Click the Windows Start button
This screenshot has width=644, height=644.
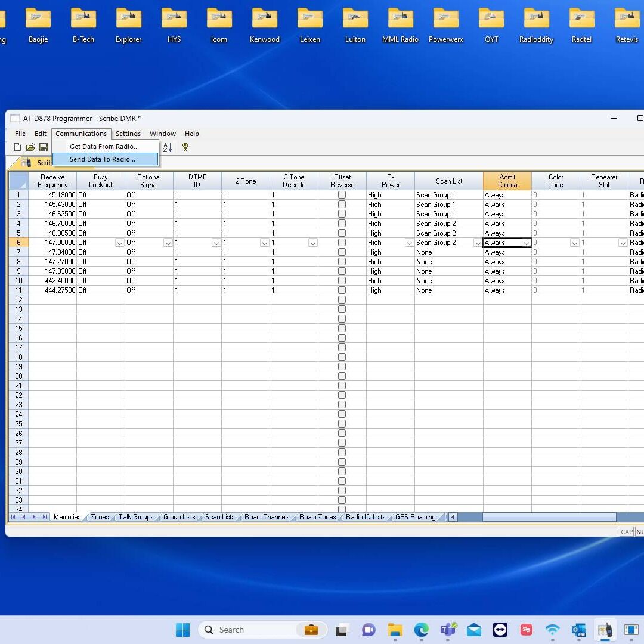click(183, 630)
